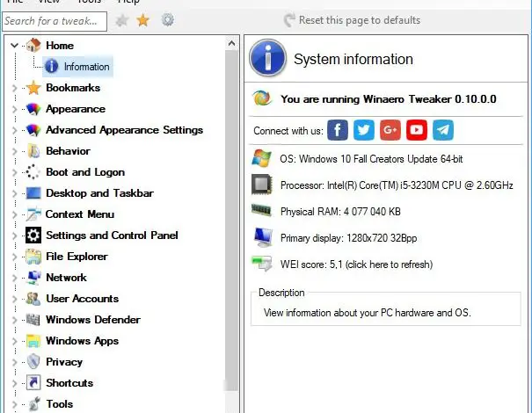Expand the Network tree node
This screenshot has height=413, width=532.
point(14,278)
